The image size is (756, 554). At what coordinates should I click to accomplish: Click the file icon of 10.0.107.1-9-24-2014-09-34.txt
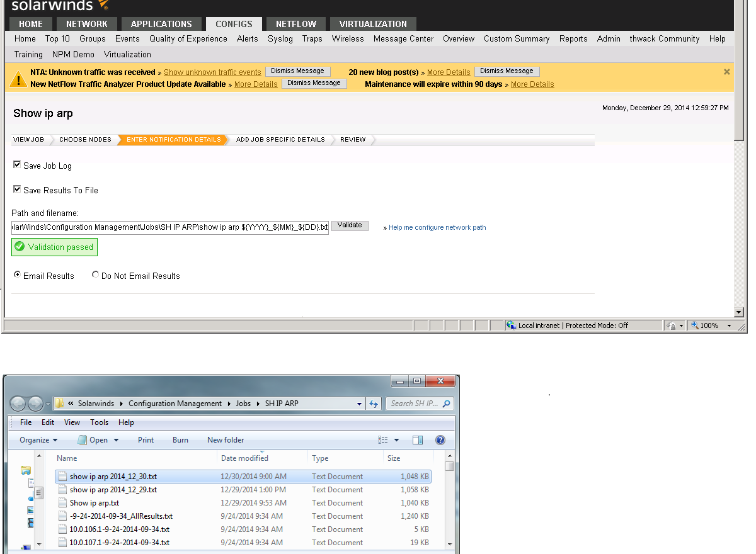point(63,543)
